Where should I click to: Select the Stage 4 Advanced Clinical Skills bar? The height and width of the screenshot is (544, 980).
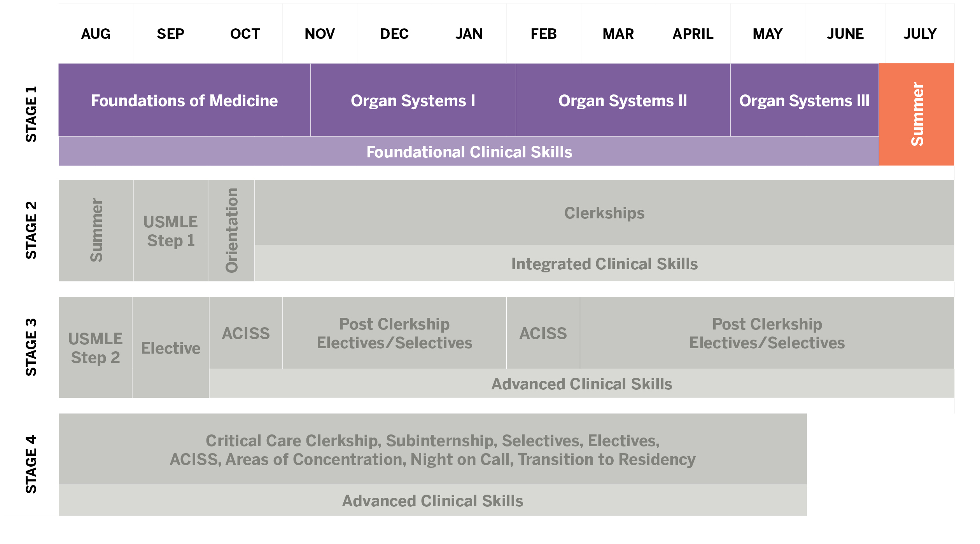[x=432, y=500]
